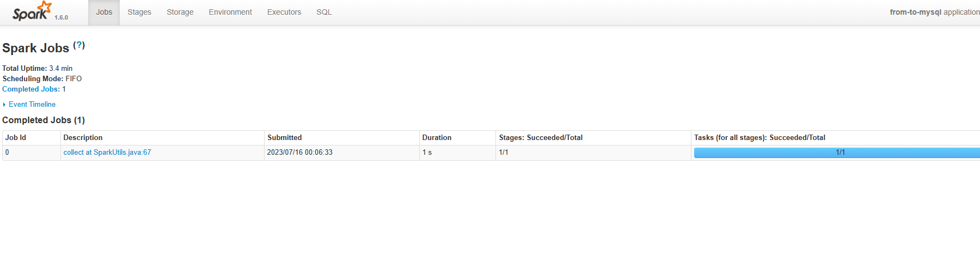The height and width of the screenshot is (261, 980).
Task: Open the help (?) tooltip icon
Action: [79, 45]
